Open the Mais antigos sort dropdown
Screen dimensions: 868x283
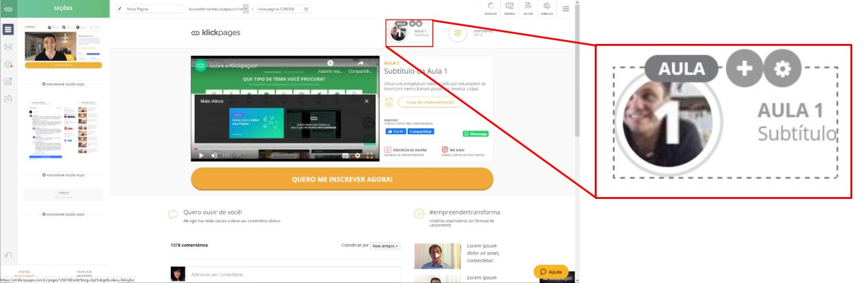tap(384, 246)
